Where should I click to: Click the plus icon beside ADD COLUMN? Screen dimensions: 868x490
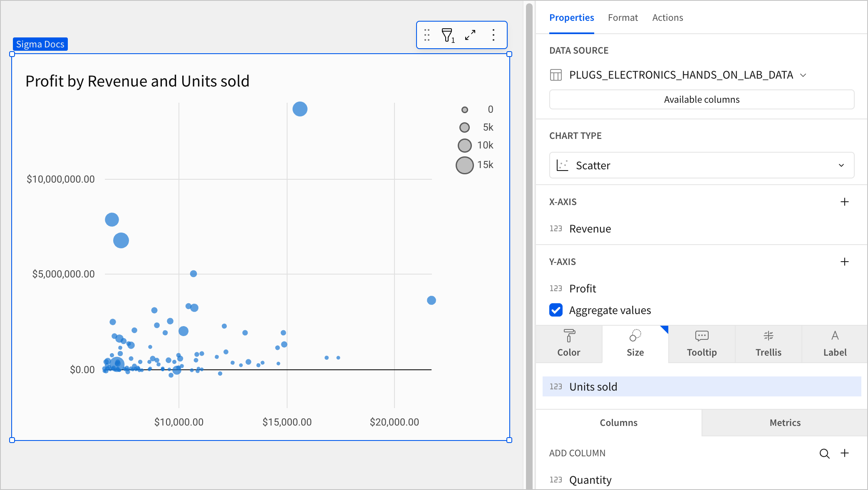[845, 453]
